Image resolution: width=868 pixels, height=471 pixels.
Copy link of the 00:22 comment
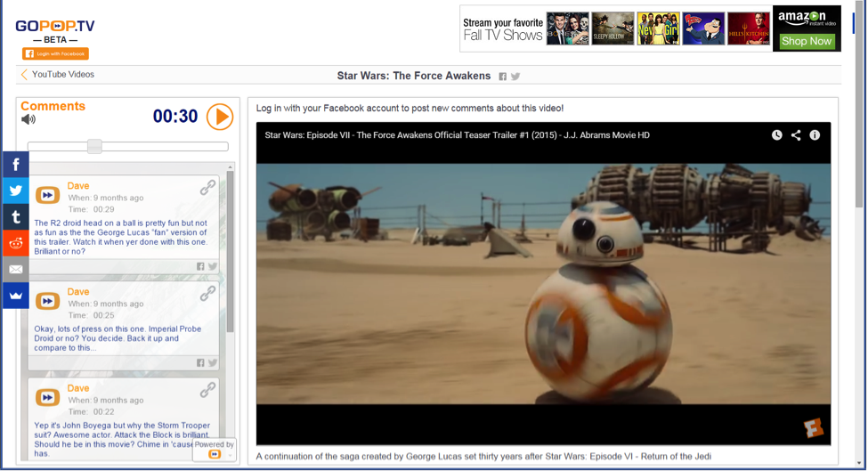pyautogui.click(x=207, y=390)
